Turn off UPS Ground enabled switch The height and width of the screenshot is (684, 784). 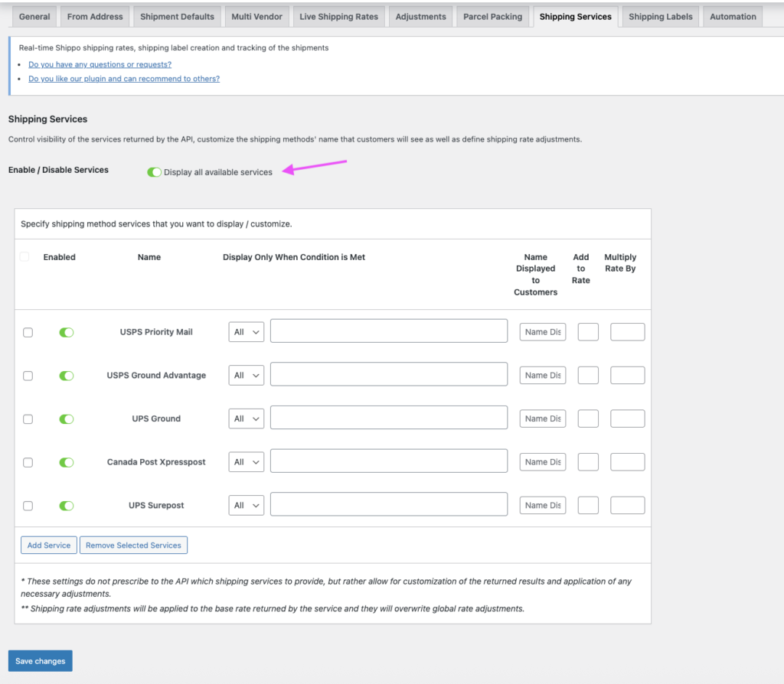coord(67,419)
